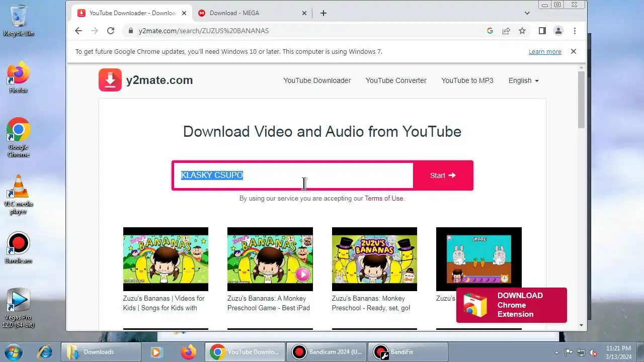Viewport: 644px width, 362px height.
Task: Reload the page with the refresh icon
Action: pos(111,31)
